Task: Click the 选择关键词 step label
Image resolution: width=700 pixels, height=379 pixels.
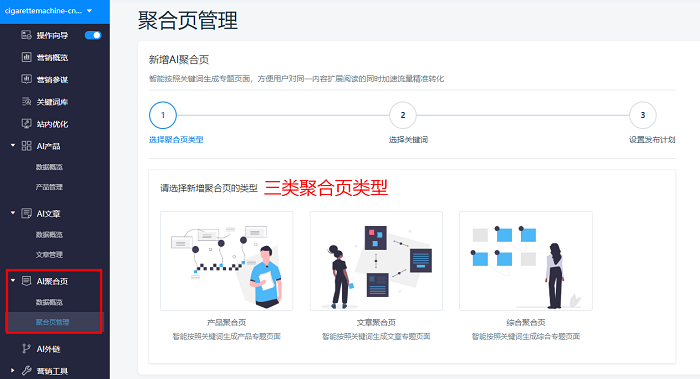Action: [x=408, y=140]
